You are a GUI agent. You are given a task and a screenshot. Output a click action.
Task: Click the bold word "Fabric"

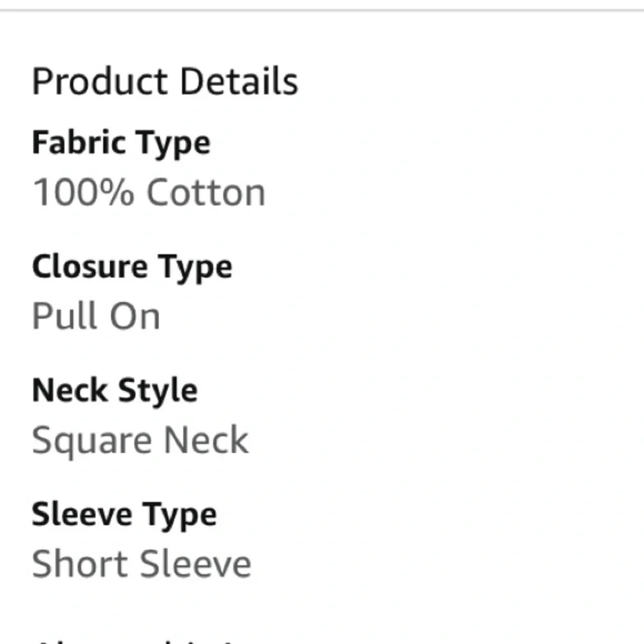point(70,142)
